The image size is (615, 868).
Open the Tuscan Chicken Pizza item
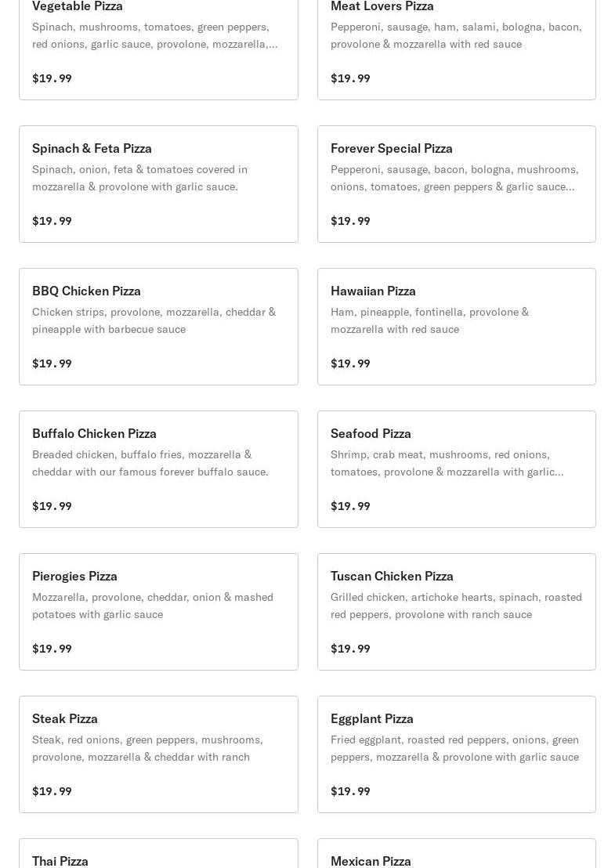(456, 612)
